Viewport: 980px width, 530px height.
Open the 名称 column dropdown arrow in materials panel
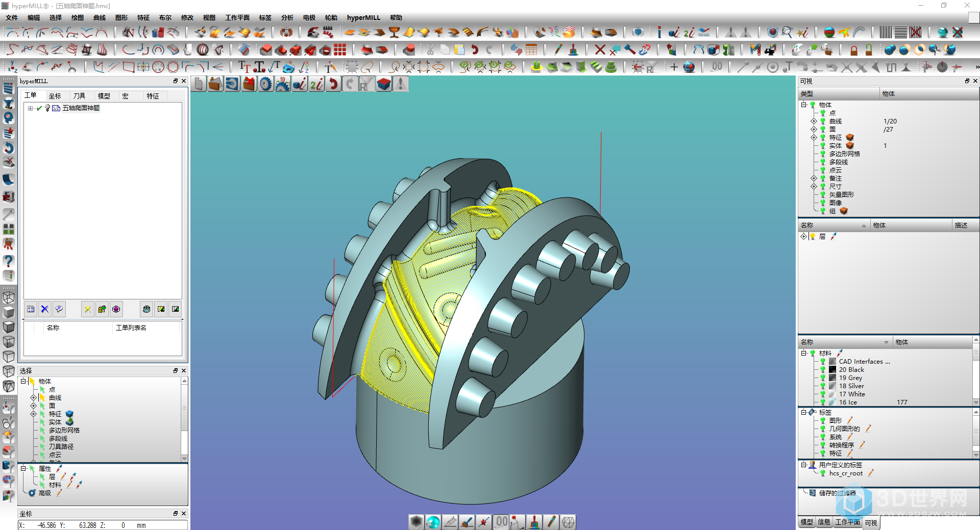click(886, 342)
